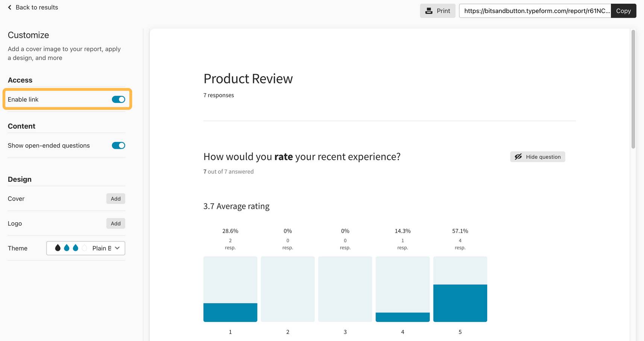Screen dimensions: 644x341
Task: Toggle off Show open-ended questions
Action: coord(118,145)
